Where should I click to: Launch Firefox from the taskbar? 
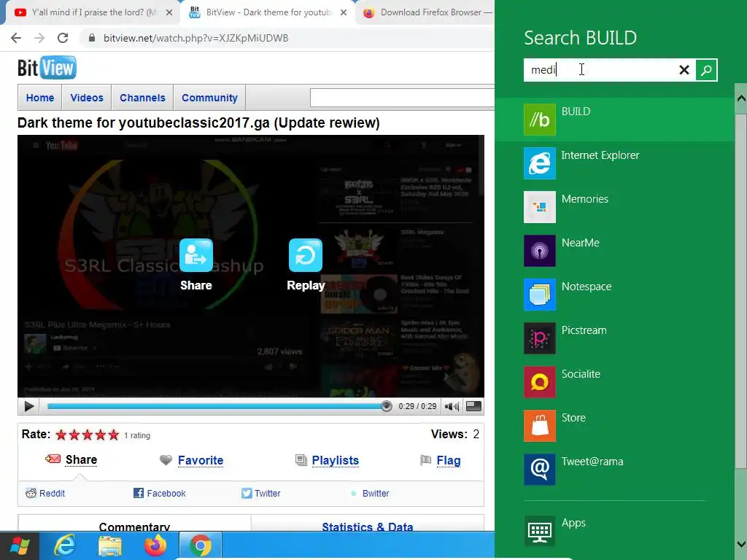[x=155, y=545]
